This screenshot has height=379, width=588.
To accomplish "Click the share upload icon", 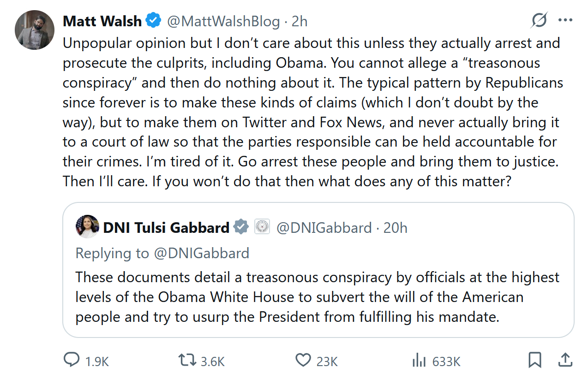I will tap(564, 360).
